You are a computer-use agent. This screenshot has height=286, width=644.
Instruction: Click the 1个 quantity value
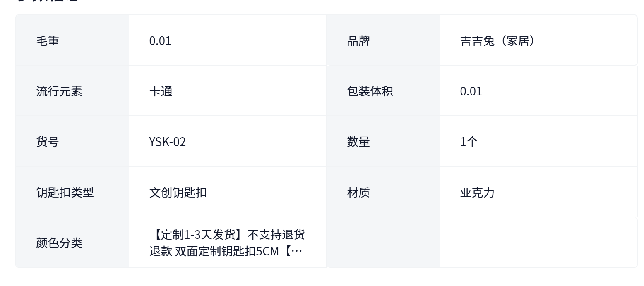469,142
